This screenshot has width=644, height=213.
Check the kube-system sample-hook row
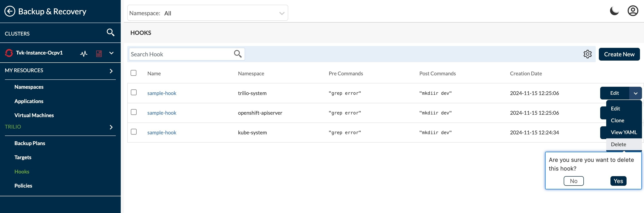(133, 132)
